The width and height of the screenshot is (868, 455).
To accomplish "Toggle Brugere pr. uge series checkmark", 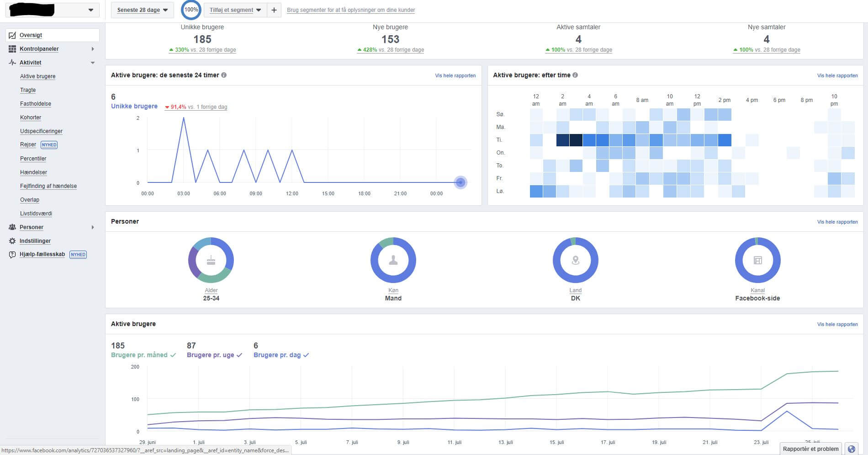I will (239, 355).
